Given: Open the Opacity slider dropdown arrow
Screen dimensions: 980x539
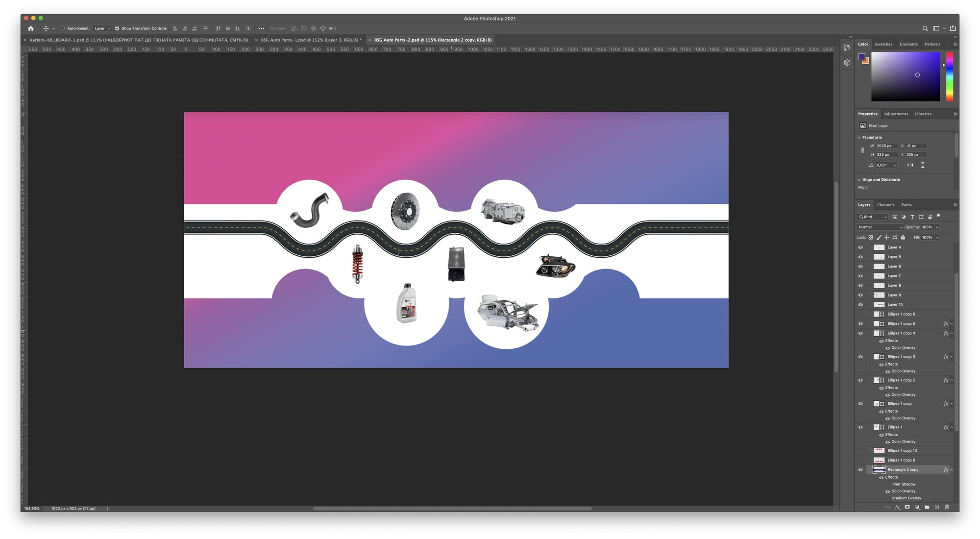Looking at the screenshot, I should coord(937,227).
